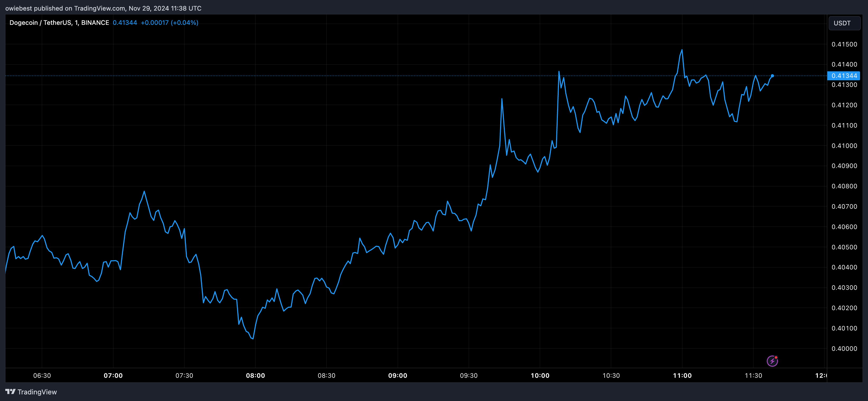868x401 pixels.
Task: Click the 0.41500 price scale label
Action: tap(844, 44)
